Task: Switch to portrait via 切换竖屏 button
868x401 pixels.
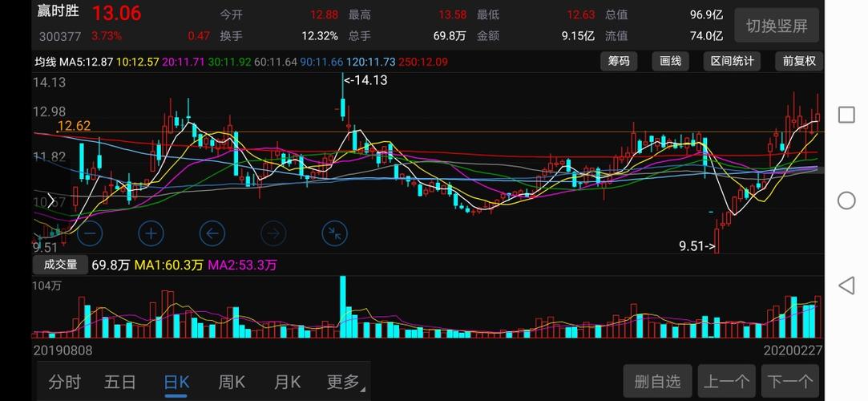Action: click(777, 26)
